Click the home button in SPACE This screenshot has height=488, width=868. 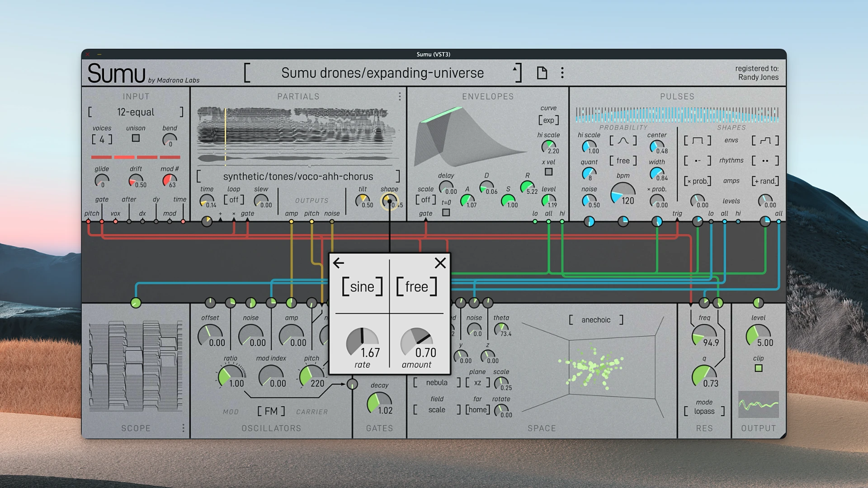(x=477, y=410)
